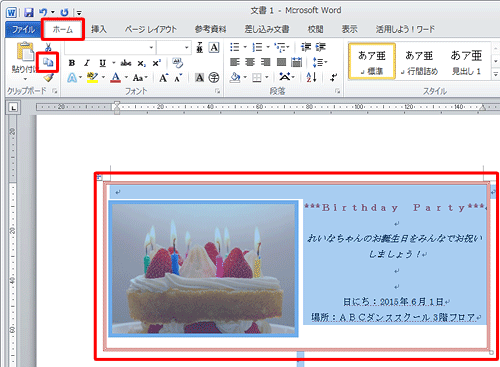Viewport: 500px width, 367px height.
Task: Select the Format Painter brush icon
Action: click(x=49, y=77)
